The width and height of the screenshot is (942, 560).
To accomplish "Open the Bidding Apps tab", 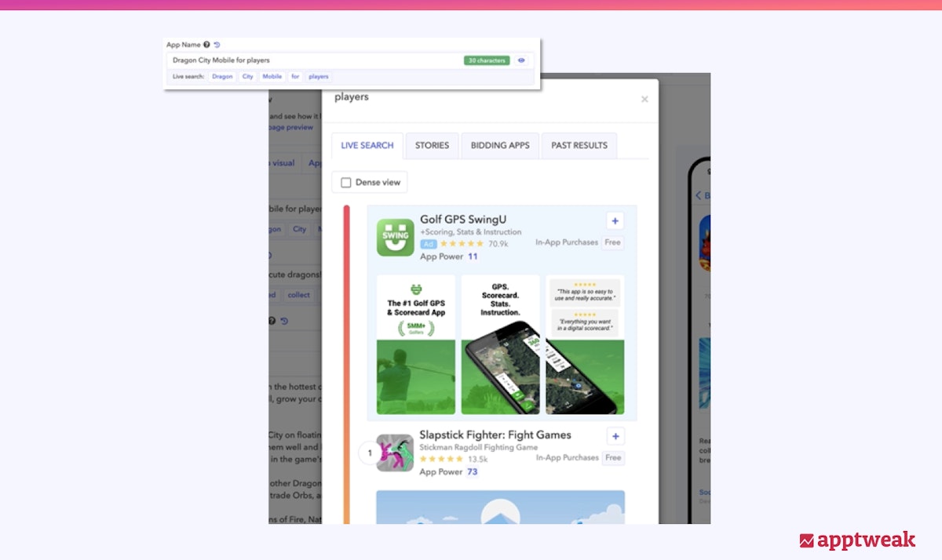I will 500,146.
